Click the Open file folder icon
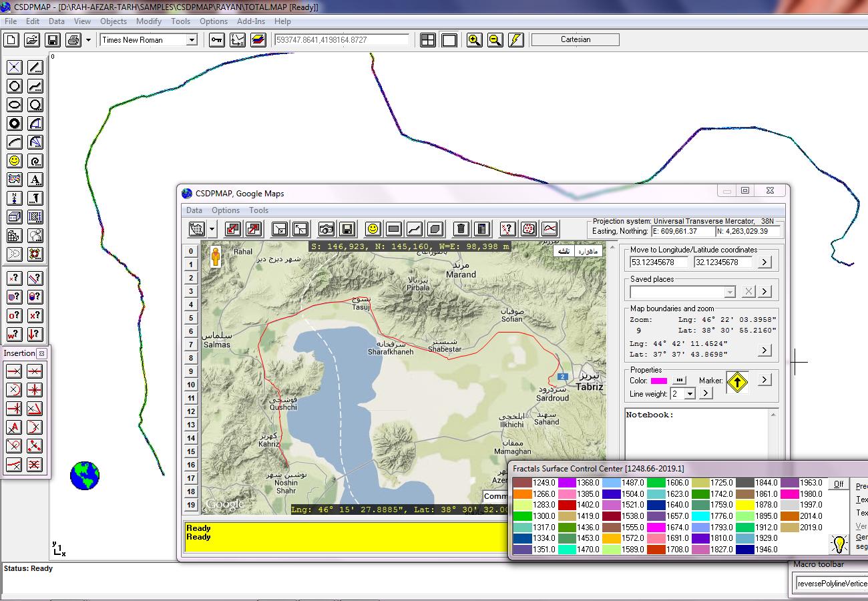 point(31,40)
